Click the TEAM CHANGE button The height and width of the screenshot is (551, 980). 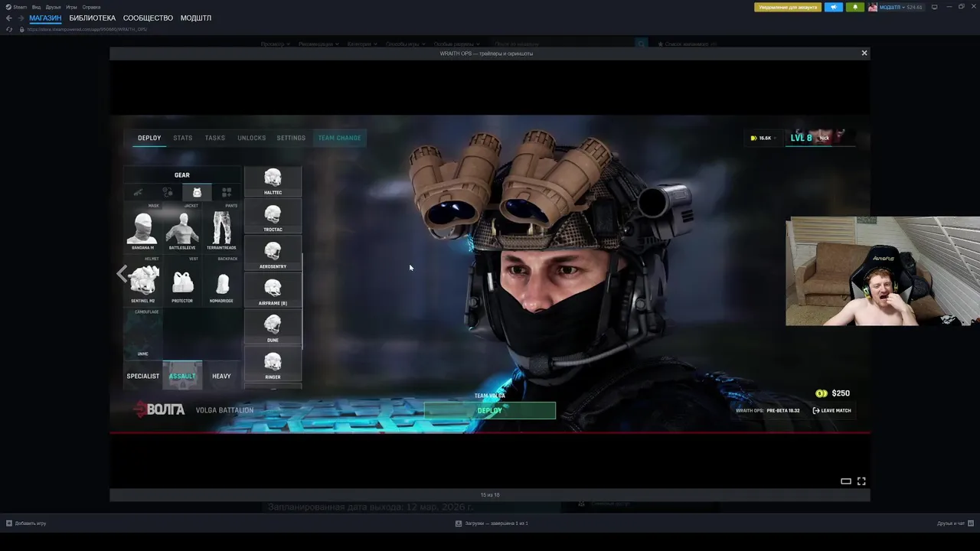[339, 138]
